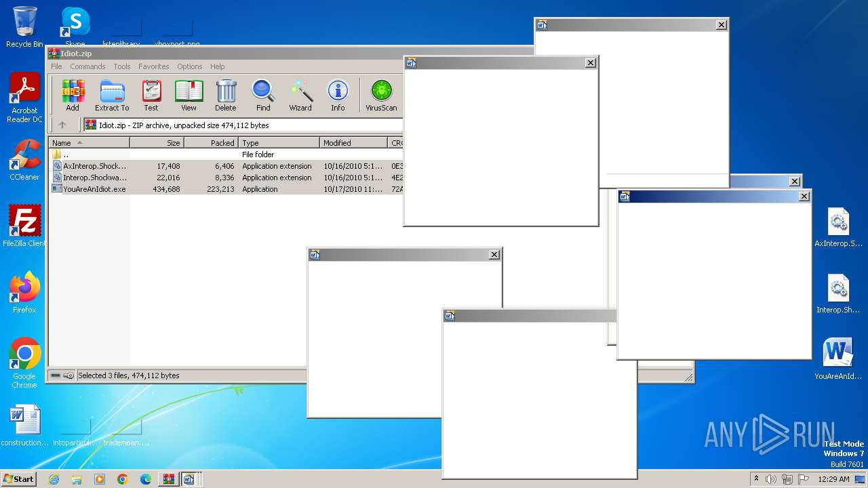Image resolution: width=868 pixels, height=488 pixels.
Task: Click the network tray icon
Action: [787, 479]
